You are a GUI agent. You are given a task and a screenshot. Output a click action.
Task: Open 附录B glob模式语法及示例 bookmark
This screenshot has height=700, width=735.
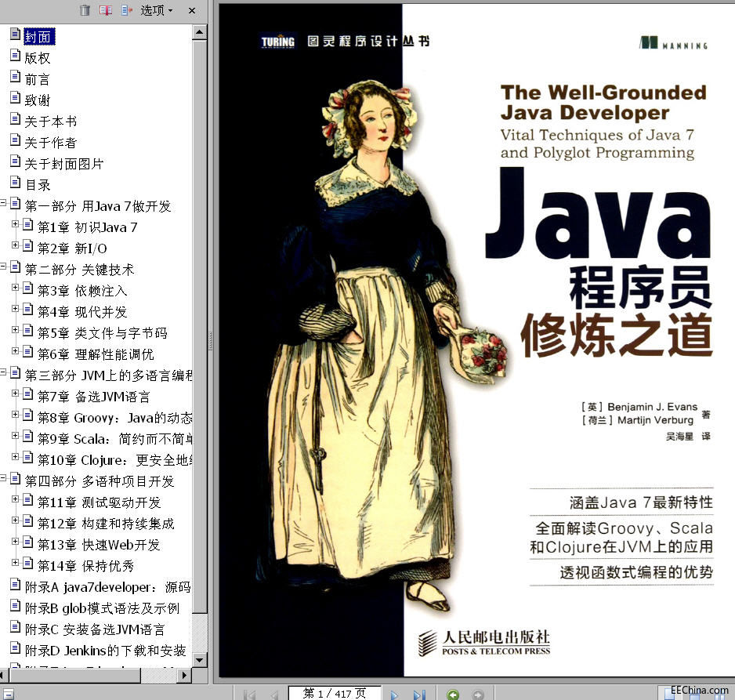(x=102, y=608)
